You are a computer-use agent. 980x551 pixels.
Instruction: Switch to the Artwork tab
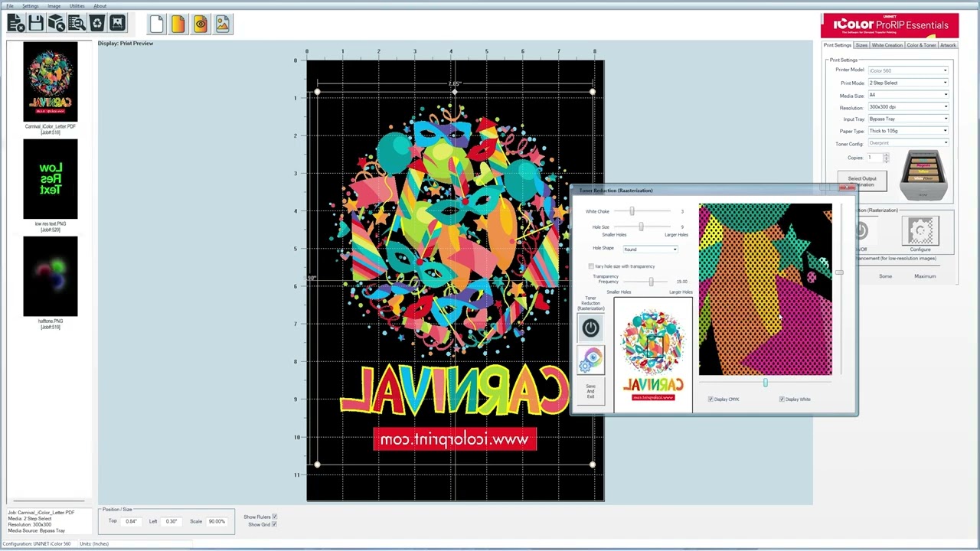click(948, 45)
